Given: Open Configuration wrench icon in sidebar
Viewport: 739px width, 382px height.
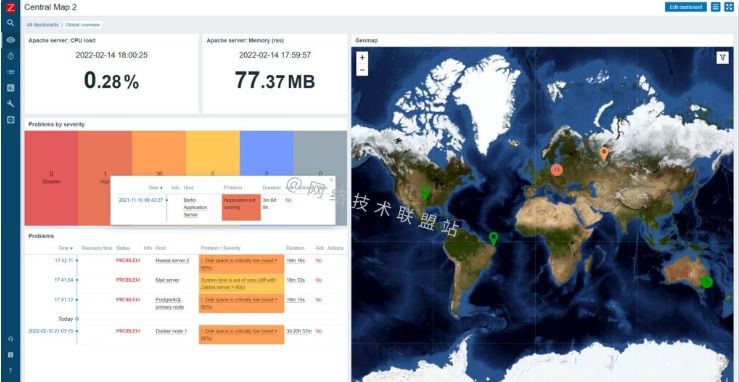Looking at the screenshot, I should 10,104.
